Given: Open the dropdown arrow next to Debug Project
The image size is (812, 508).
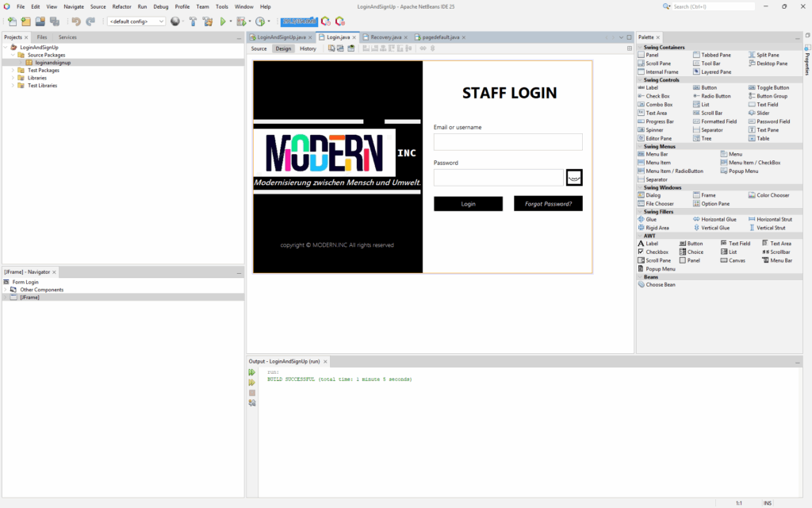Looking at the screenshot, I should (250, 21).
